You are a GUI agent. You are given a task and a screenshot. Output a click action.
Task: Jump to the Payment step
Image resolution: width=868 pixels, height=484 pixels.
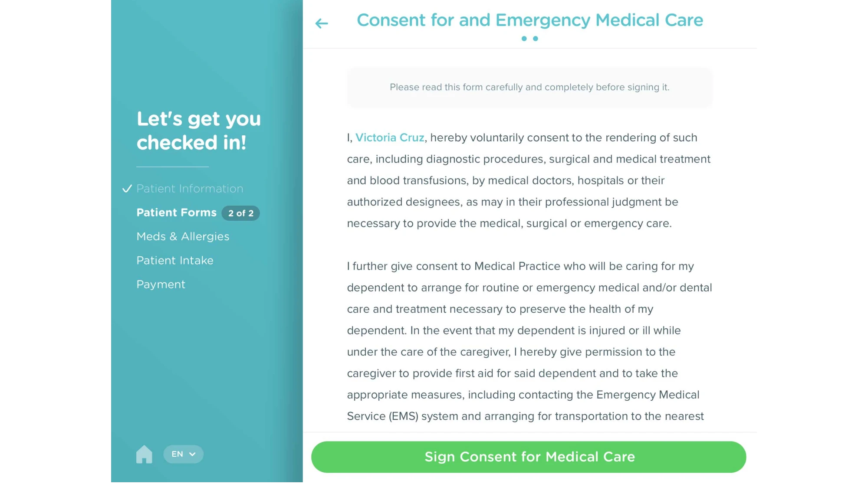[161, 285]
